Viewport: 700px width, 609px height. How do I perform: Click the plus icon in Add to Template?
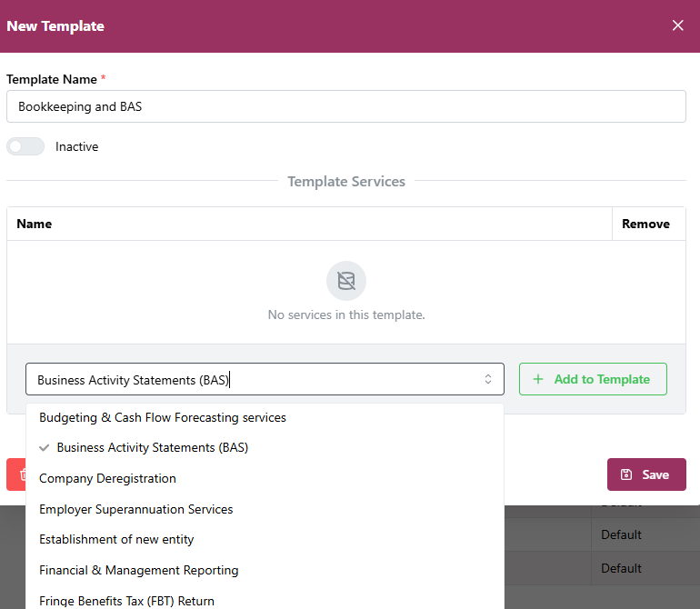tap(538, 379)
